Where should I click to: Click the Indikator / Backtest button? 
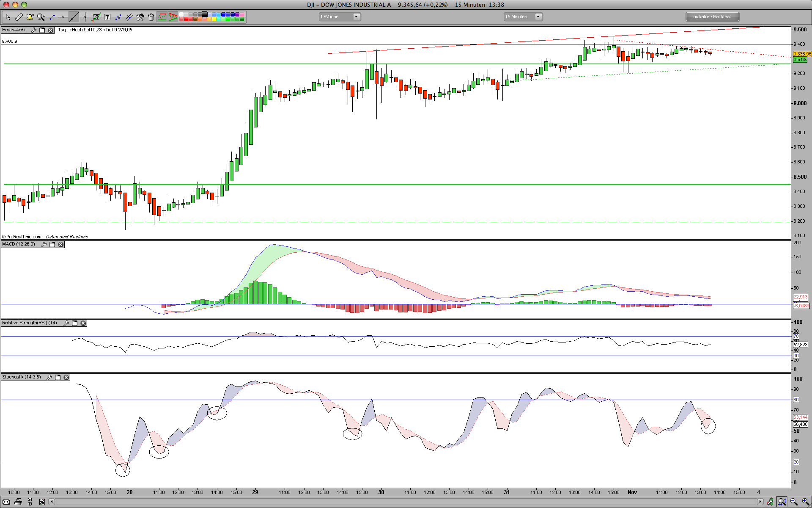[712, 17]
